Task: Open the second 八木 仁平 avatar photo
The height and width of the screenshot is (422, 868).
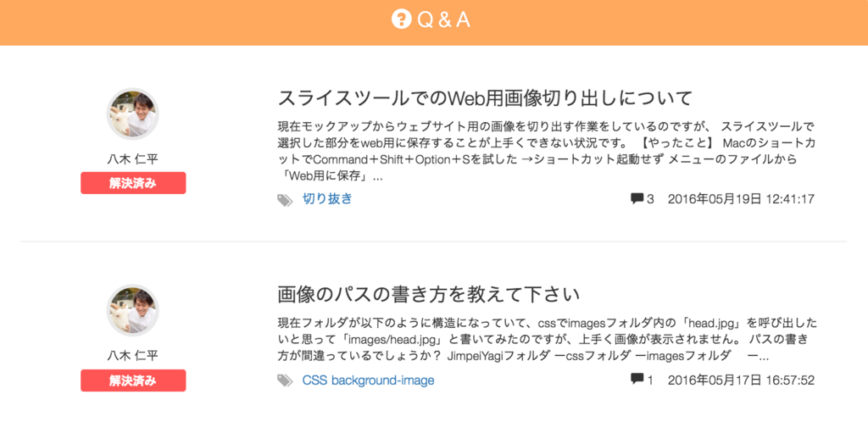Action: point(133,310)
